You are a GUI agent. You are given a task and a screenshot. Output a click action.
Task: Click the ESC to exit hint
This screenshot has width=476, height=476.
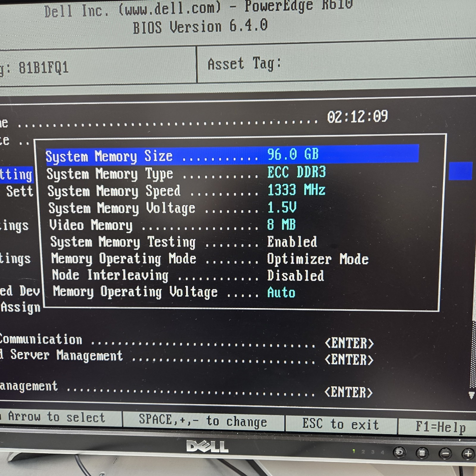pyautogui.click(x=341, y=424)
